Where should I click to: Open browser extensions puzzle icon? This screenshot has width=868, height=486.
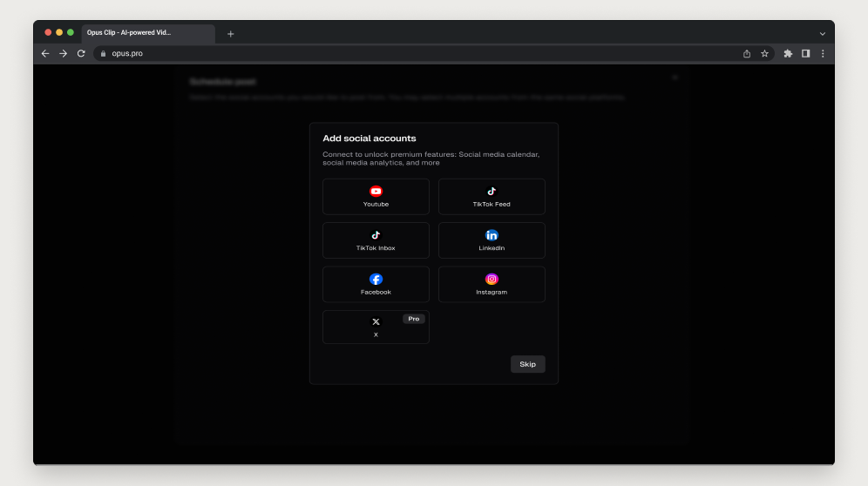[788, 54]
